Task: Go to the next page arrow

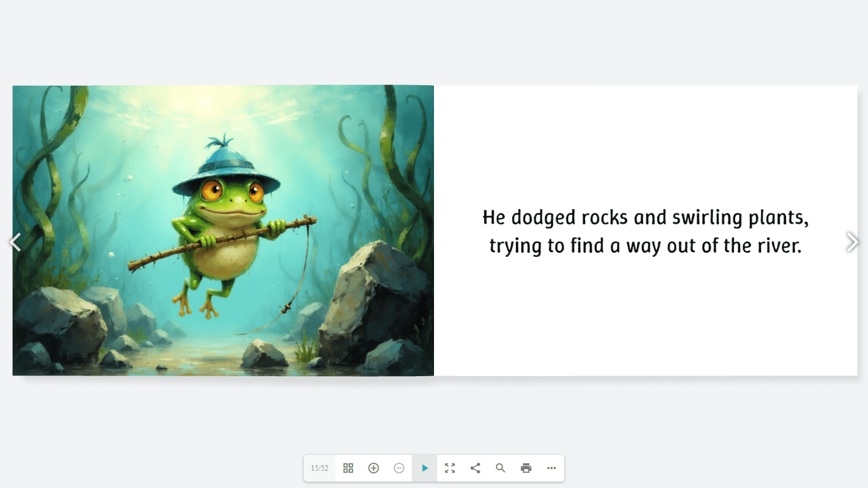Action: 853,242
